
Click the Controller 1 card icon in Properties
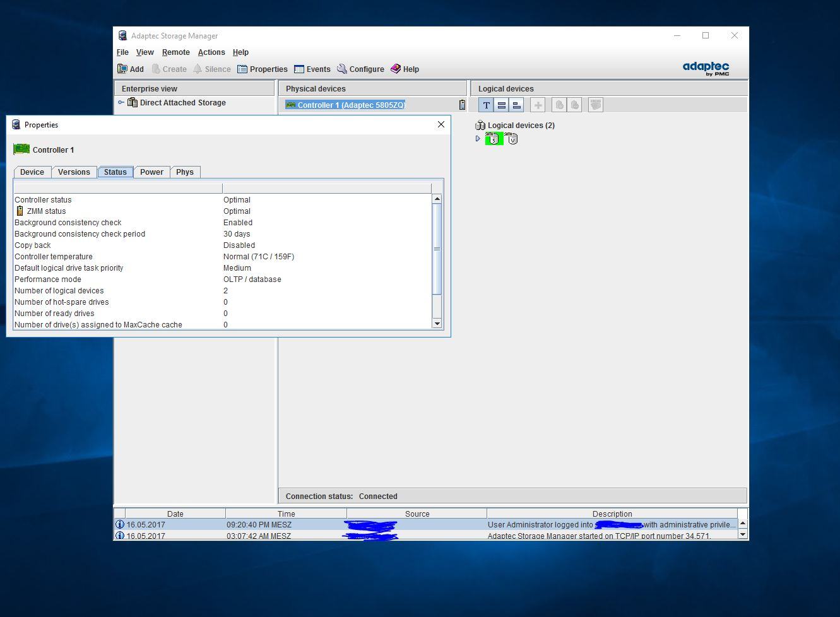point(21,150)
